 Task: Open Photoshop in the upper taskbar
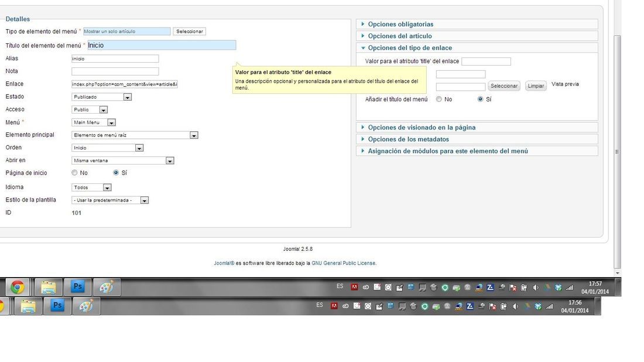pyautogui.click(x=78, y=286)
